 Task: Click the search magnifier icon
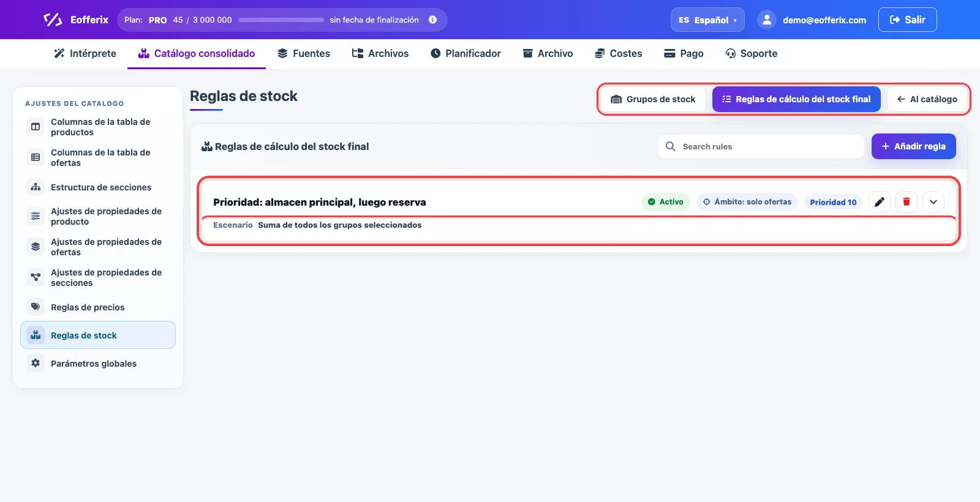(x=671, y=146)
